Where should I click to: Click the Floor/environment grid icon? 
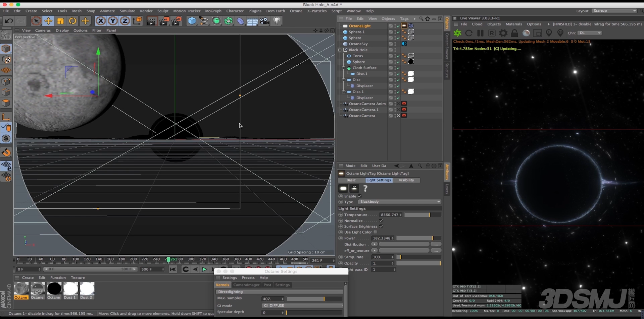point(252,21)
